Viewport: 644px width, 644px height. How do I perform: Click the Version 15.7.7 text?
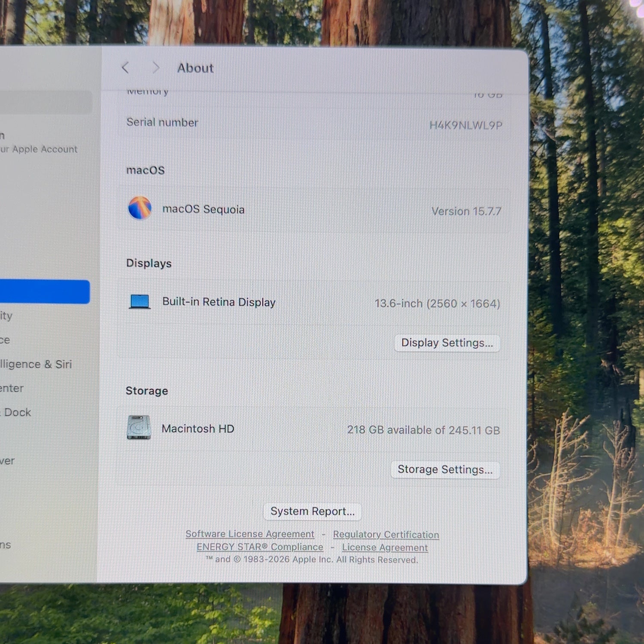(x=466, y=211)
